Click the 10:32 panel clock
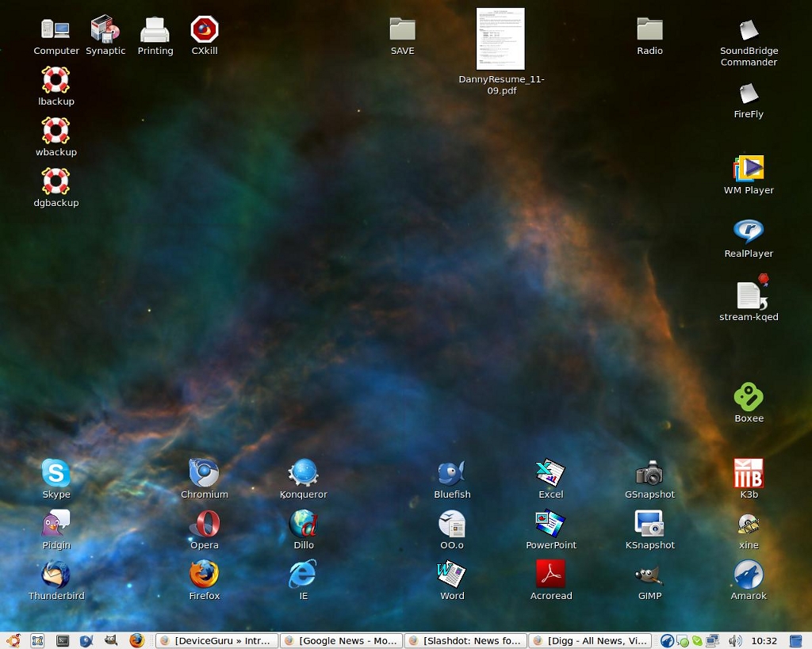This screenshot has width=812, height=649. 764,641
